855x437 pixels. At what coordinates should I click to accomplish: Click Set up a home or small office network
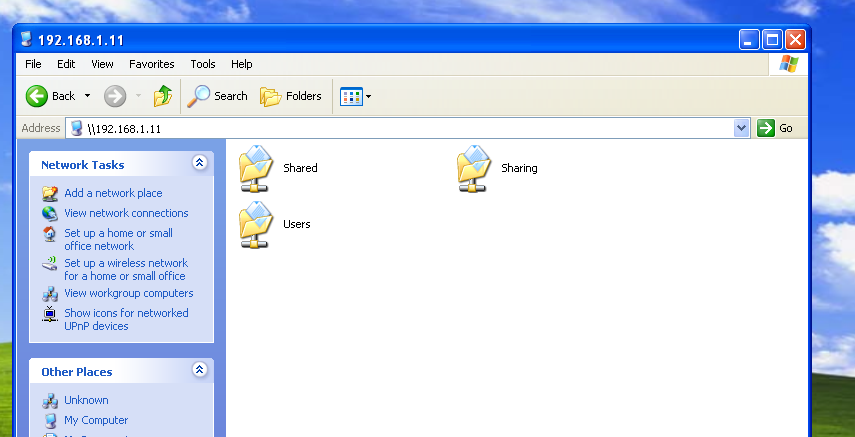118,240
